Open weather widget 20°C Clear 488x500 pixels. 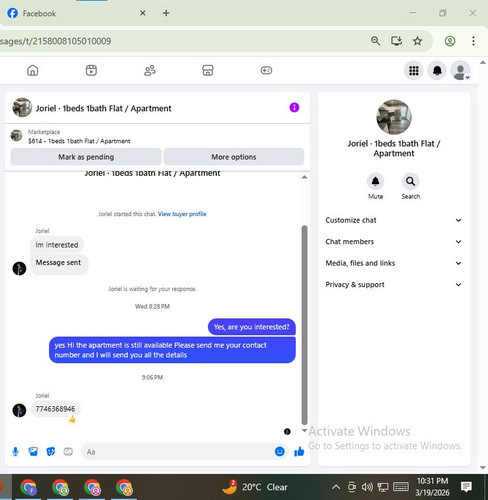click(255, 487)
